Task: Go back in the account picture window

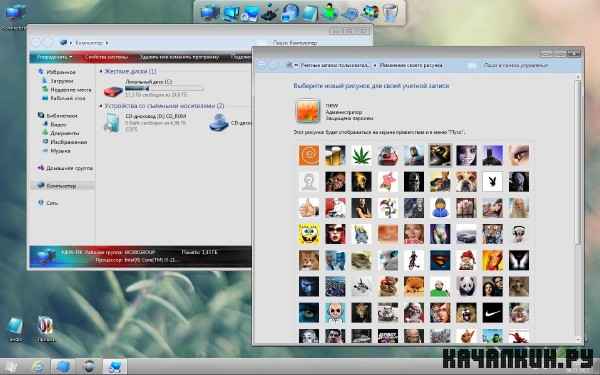Action: [x=261, y=65]
